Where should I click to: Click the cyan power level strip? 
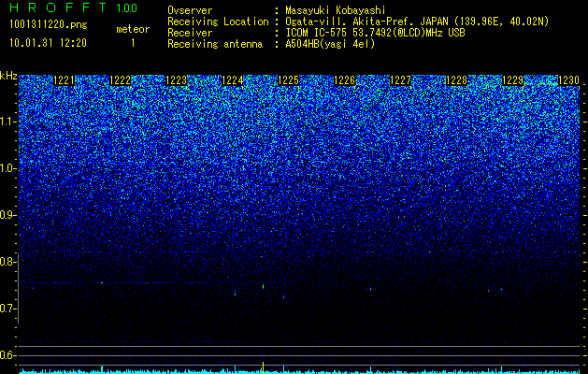(x=299, y=371)
